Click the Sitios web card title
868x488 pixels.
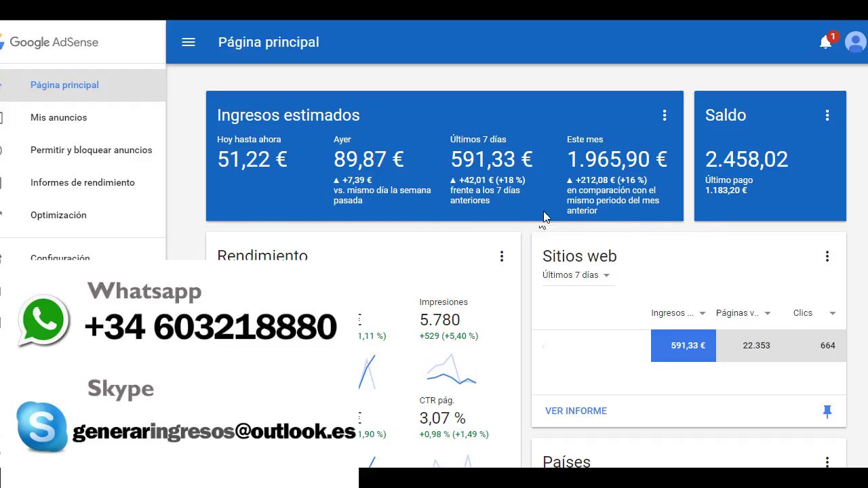[x=580, y=256]
